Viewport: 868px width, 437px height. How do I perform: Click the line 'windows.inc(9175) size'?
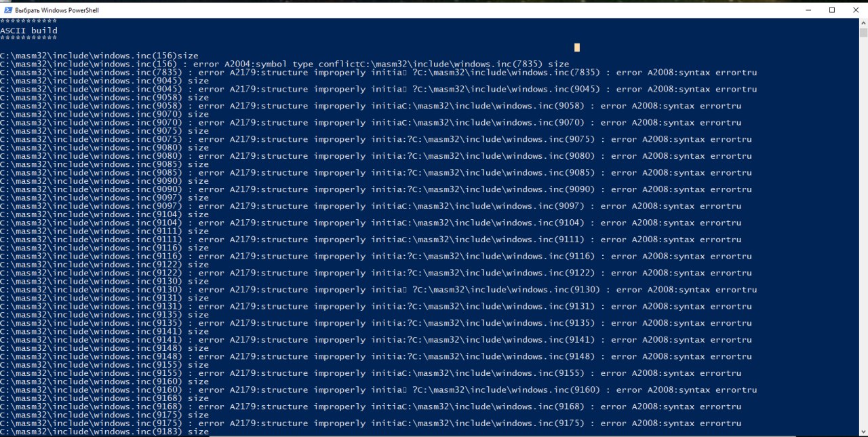[104, 415]
